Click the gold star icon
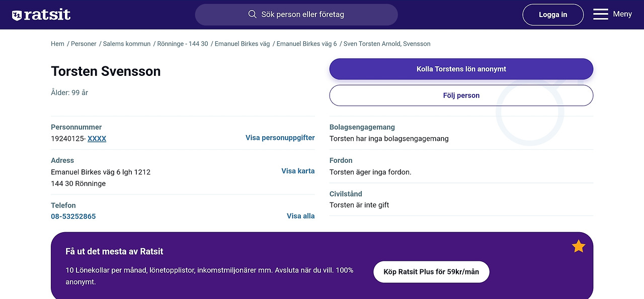Screen dimensions: 644x299 (x=579, y=246)
